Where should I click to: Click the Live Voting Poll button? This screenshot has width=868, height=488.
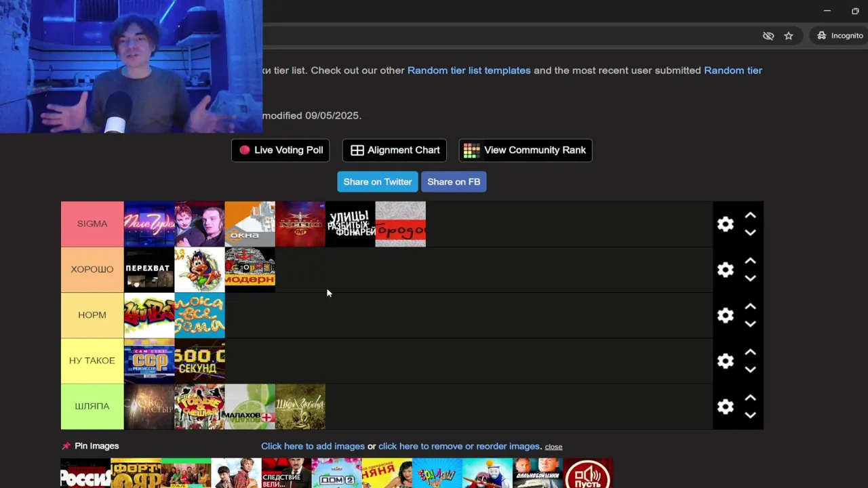tap(281, 150)
